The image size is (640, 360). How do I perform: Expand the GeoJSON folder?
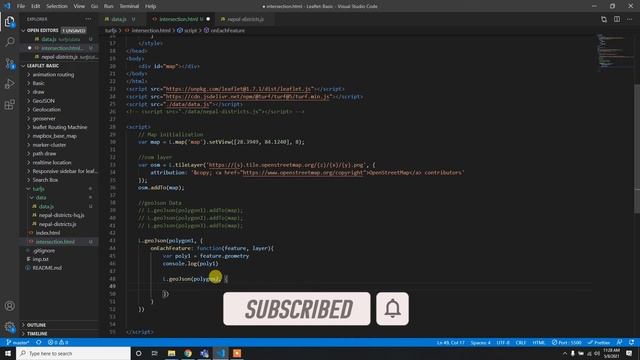[x=43, y=101]
